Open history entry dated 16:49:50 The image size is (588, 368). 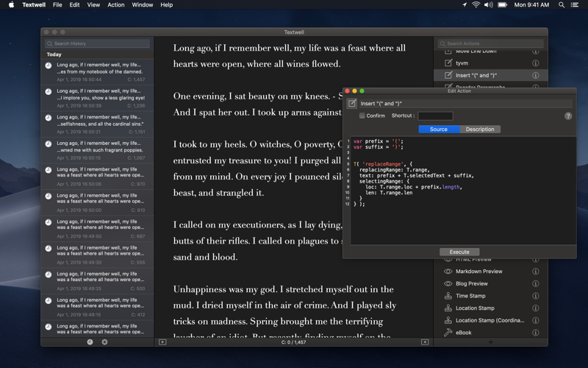(98, 229)
